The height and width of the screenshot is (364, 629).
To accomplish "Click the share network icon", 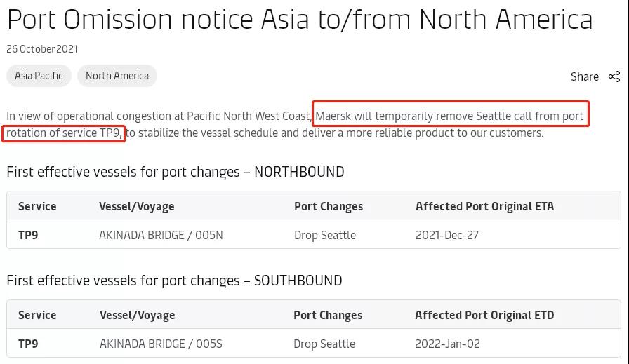I will click(614, 76).
